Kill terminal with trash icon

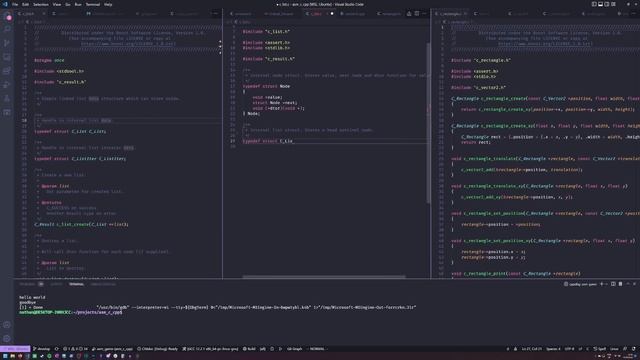(620, 284)
